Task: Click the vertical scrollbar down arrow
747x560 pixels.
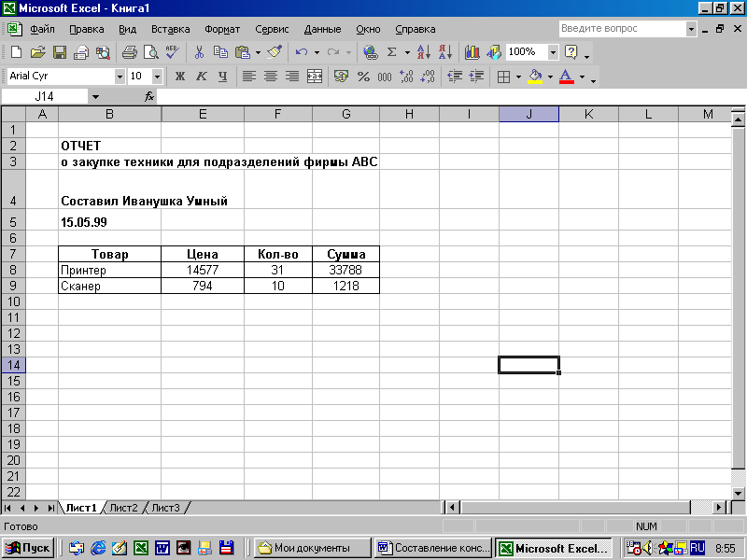Action: point(738,494)
